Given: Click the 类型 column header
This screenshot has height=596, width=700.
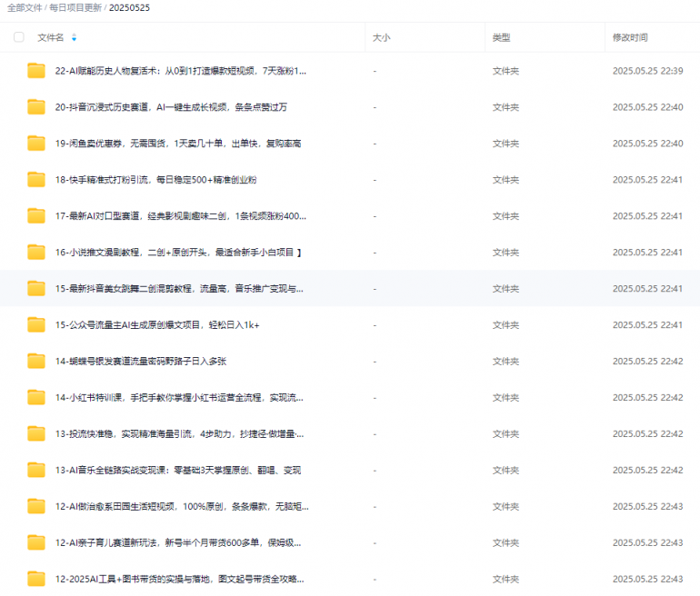Looking at the screenshot, I should coord(501,37).
